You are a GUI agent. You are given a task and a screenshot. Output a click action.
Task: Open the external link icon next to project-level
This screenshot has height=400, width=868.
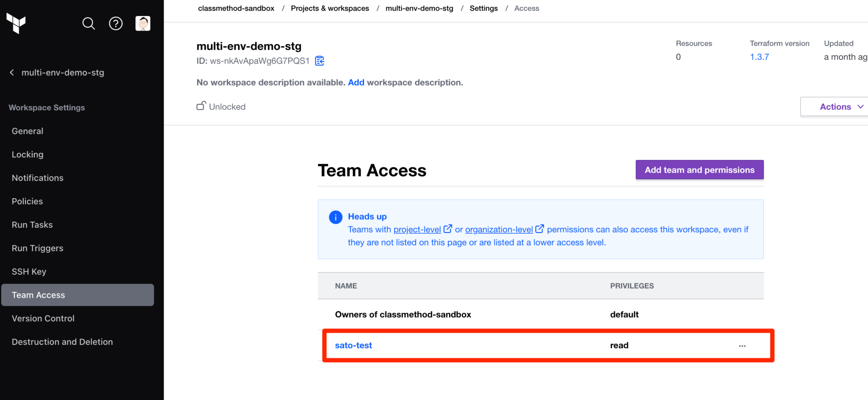coord(448,229)
